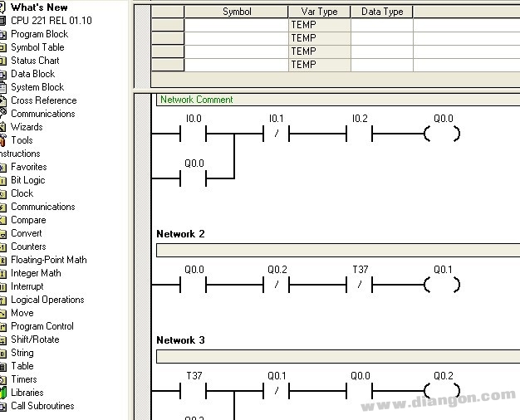Click the Libraries icon in tree
The height and width of the screenshot is (420, 520).
[x=2, y=393]
